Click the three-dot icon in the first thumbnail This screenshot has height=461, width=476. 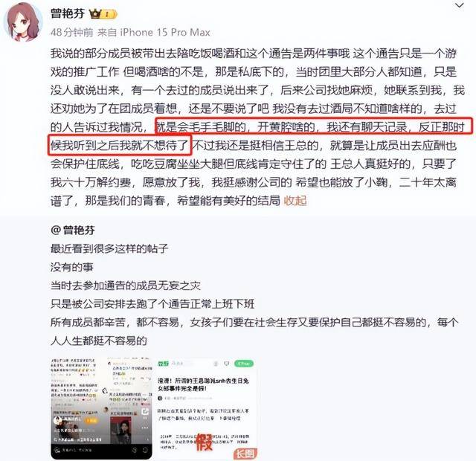click(x=145, y=428)
